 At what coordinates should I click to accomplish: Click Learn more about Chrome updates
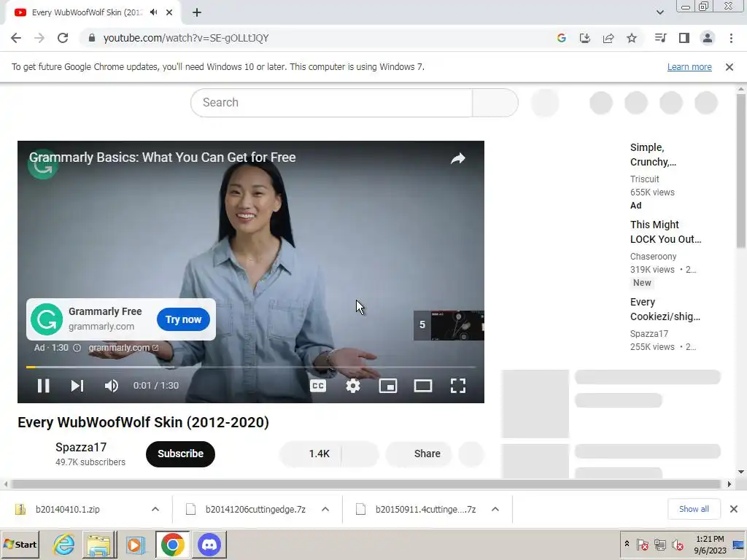pos(689,67)
